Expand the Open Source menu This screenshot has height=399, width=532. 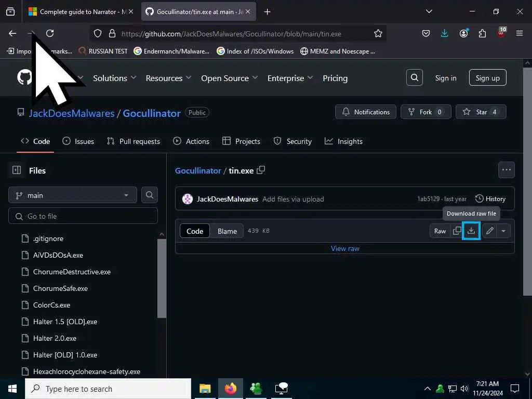click(229, 78)
